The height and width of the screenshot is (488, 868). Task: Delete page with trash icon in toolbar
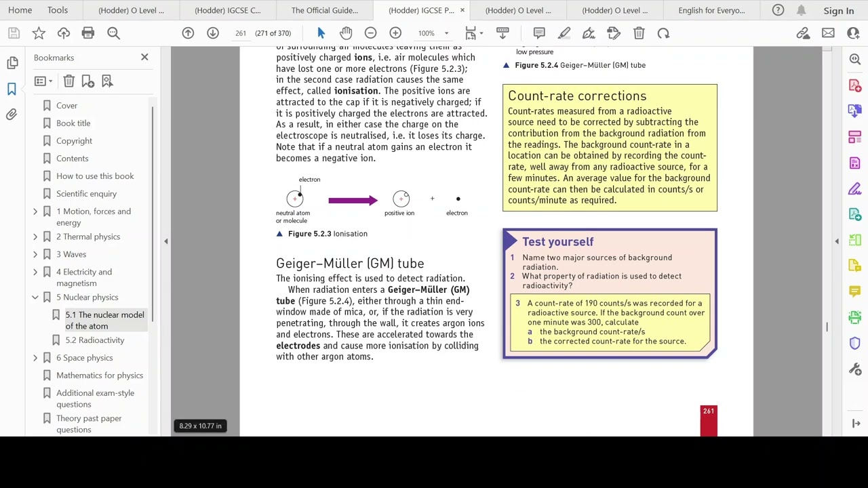click(639, 33)
